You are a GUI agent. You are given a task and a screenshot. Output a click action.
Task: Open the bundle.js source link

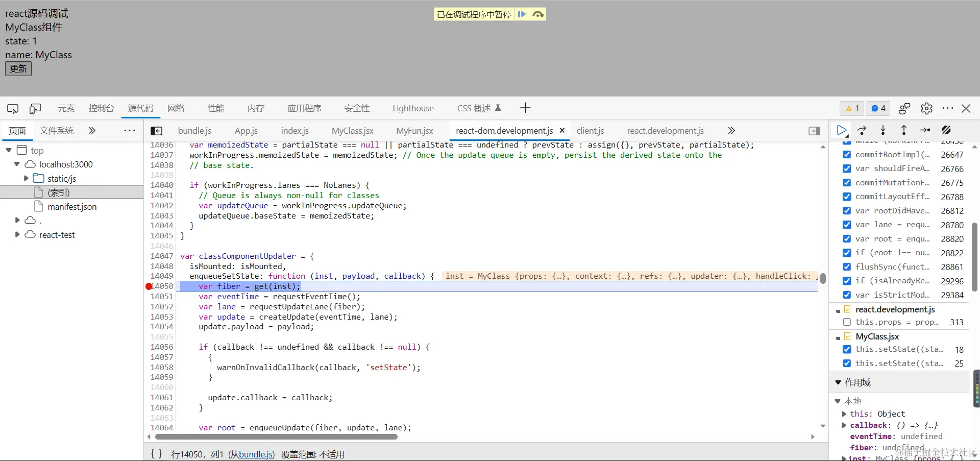click(x=256, y=454)
